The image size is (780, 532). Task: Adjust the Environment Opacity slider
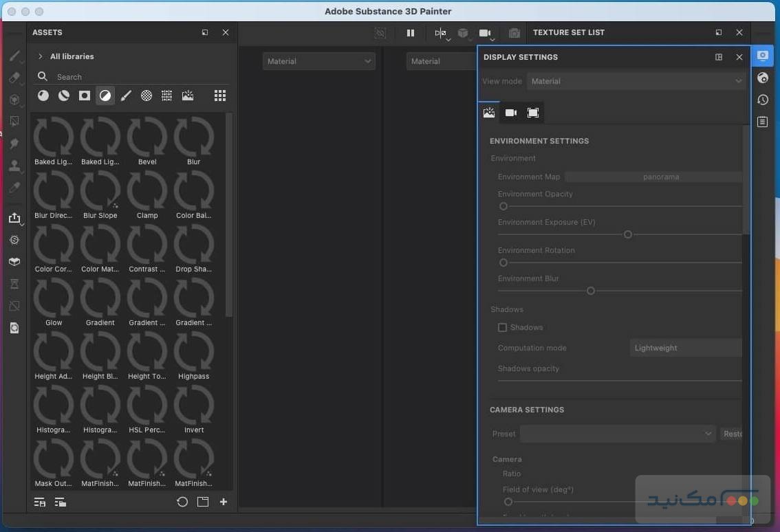[x=503, y=206]
